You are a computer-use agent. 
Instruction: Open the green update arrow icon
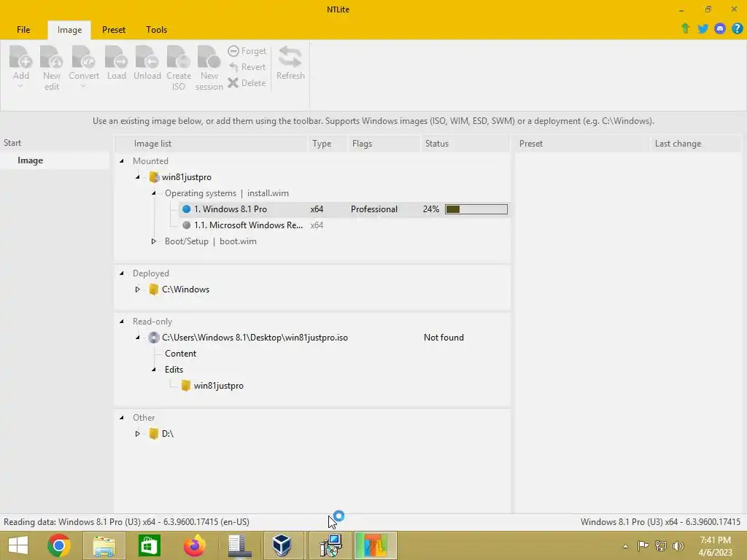click(685, 28)
